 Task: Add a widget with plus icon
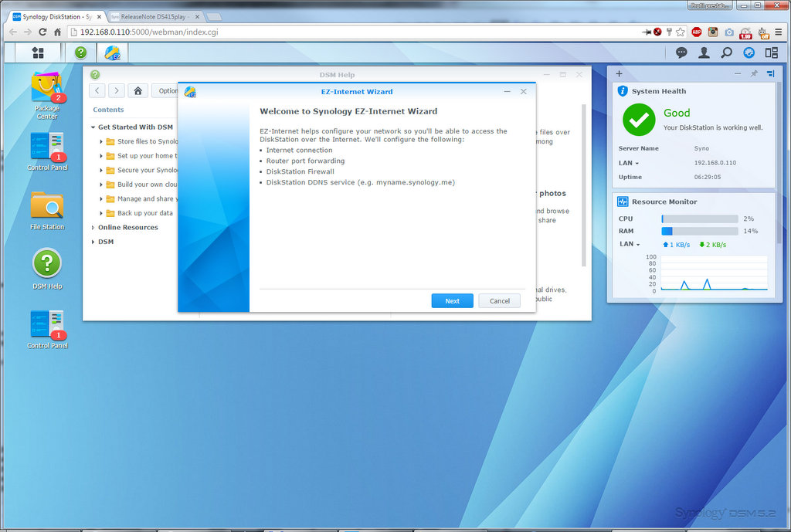coord(619,73)
